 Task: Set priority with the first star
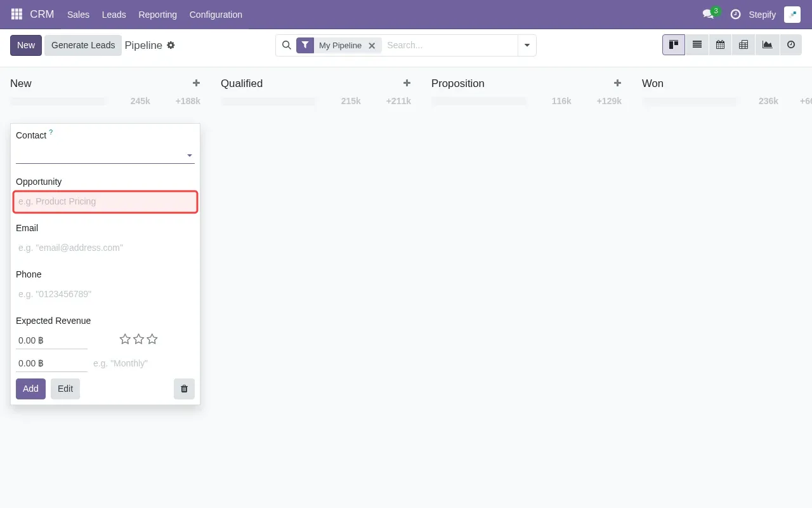pyautogui.click(x=125, y=338)
